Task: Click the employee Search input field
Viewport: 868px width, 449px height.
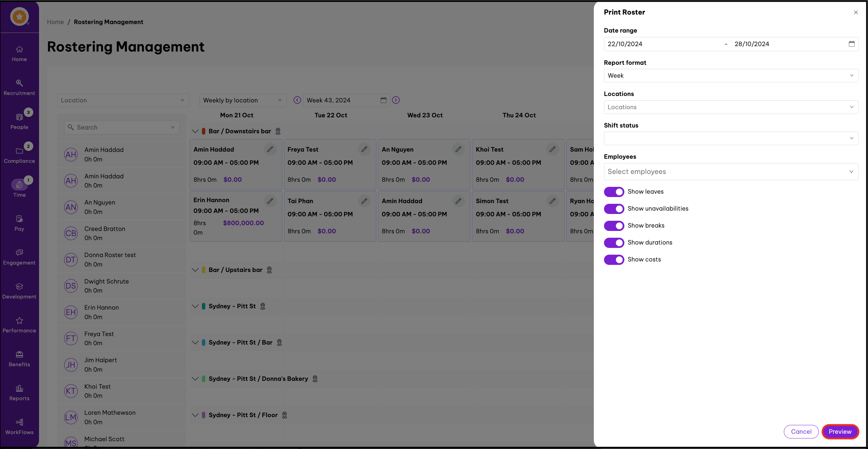Action: coord(121,128)
